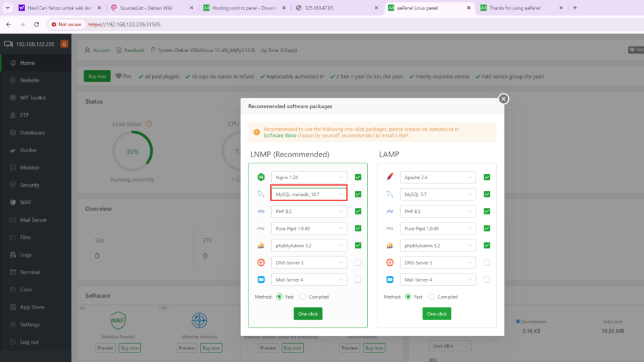Click the browser reload icon
Viewport: 644px width, 362px height.
36,24
